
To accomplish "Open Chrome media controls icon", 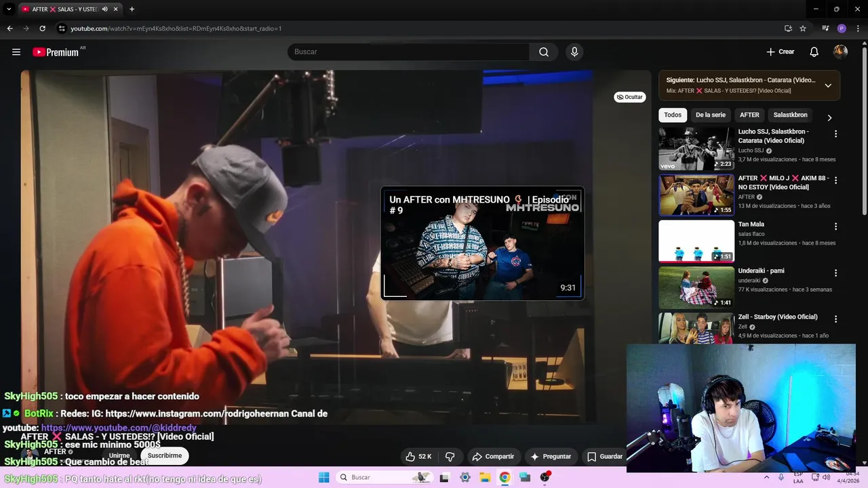I will pos(825,28).
